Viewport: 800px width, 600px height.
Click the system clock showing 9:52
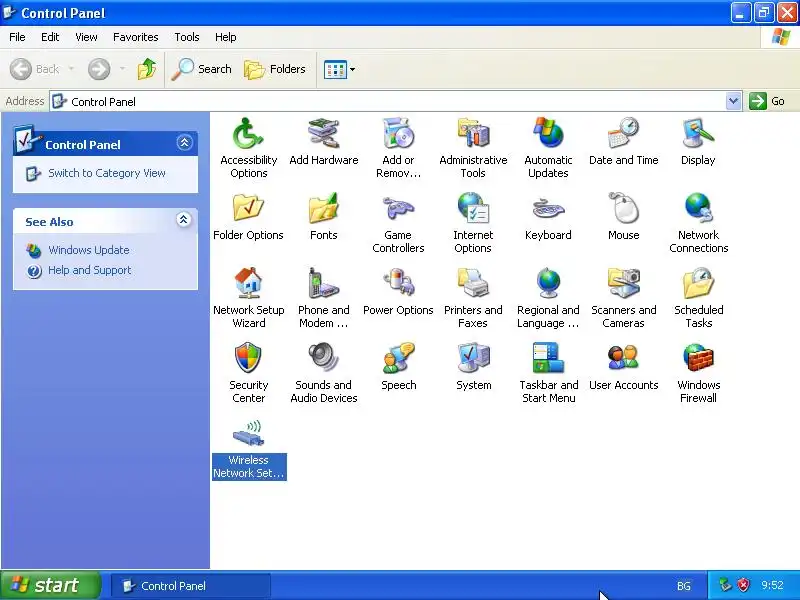tap(772, 585)
